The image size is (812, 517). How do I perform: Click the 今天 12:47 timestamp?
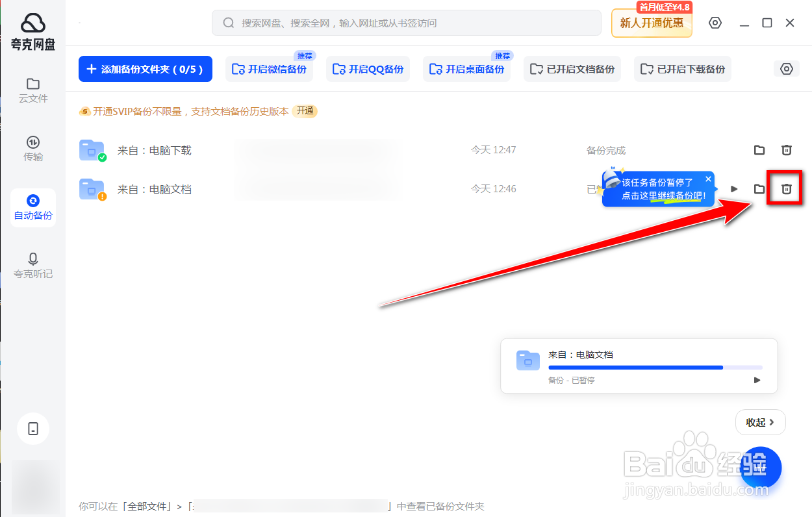pyautogui.click(x=494, y=150)
